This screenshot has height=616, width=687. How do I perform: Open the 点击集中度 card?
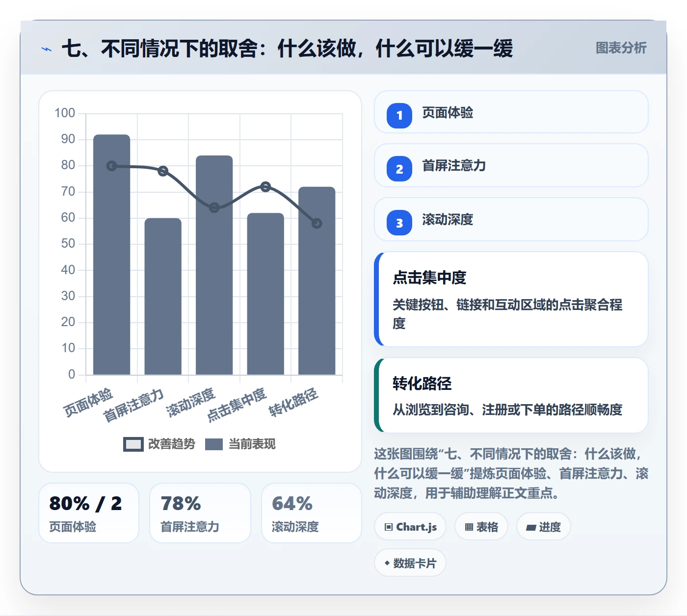(x=511, y=299)
